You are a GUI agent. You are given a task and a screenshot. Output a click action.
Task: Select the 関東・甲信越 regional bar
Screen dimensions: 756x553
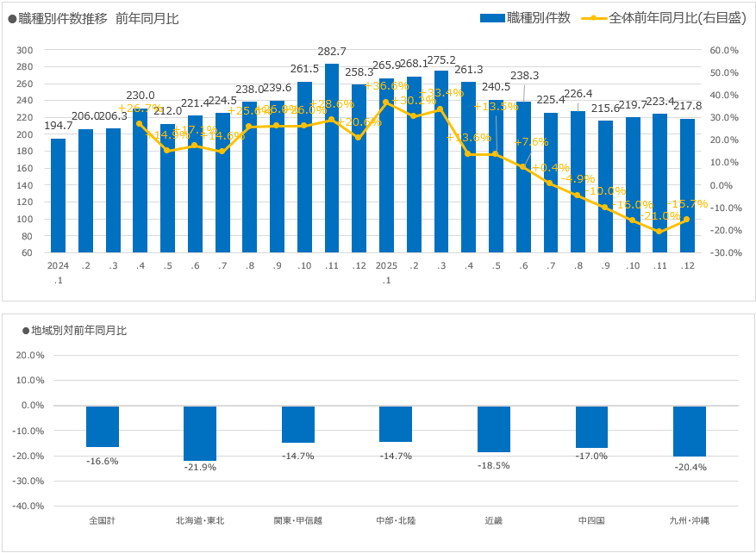pos(297,424)
